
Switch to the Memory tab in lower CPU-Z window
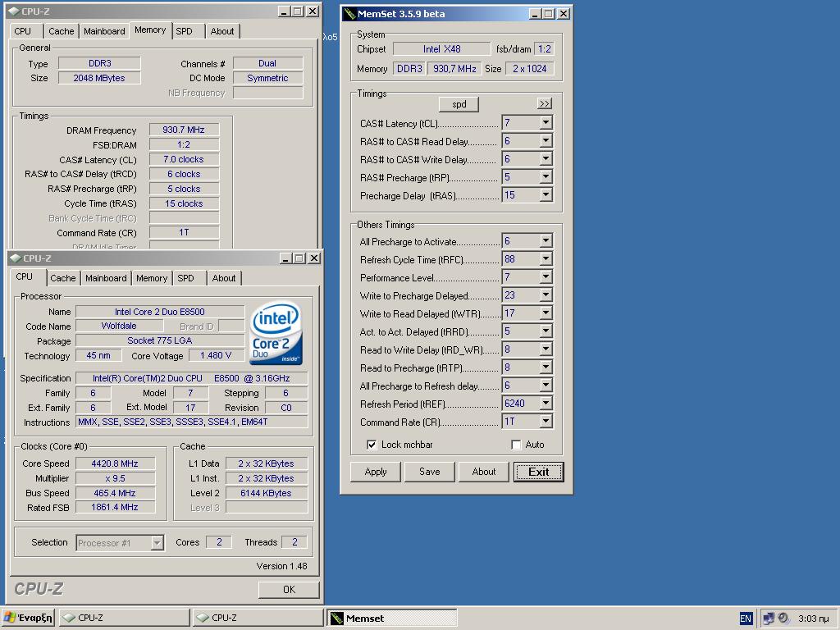(x=152, y=279)
